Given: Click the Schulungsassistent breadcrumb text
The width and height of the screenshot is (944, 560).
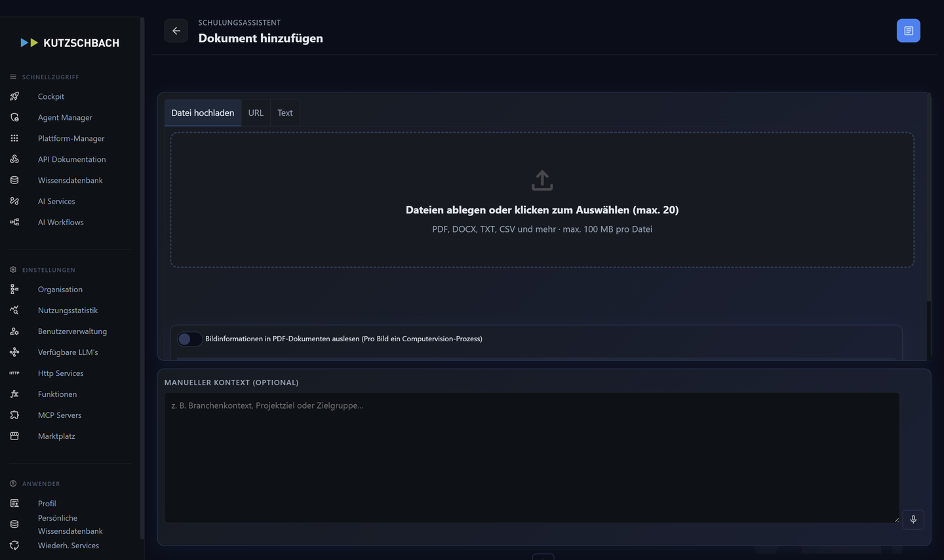Looking at the screenshot, I should 239,22.
